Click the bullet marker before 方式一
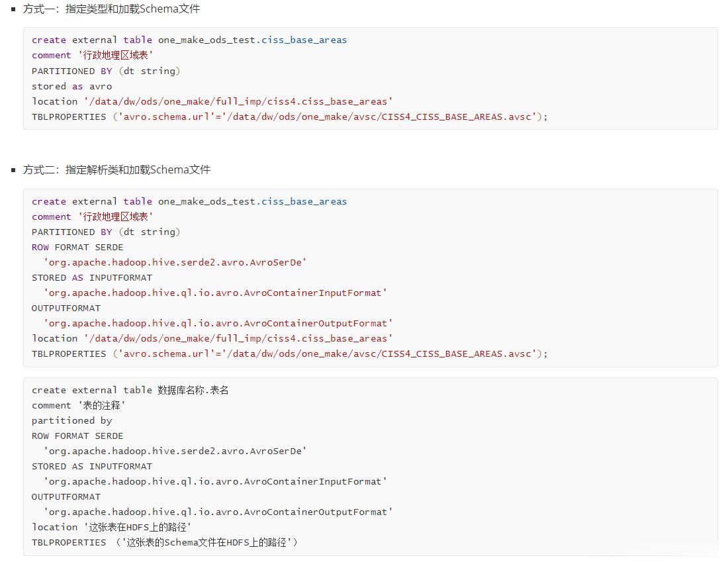 click(x=13, y=9)
